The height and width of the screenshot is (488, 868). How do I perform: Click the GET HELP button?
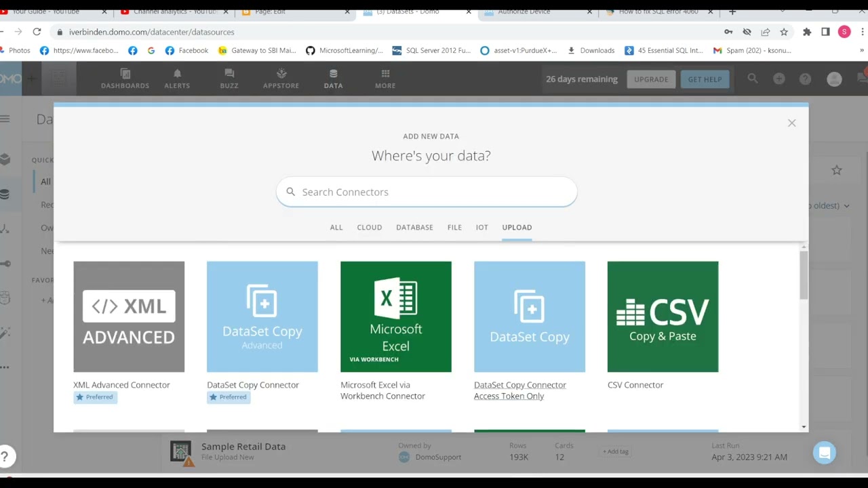point(705,79)
